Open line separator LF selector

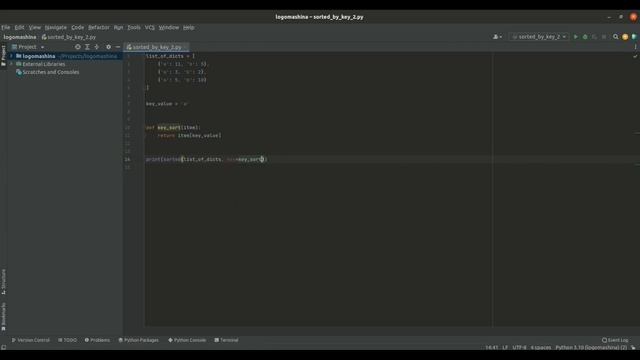[x=505, y=348]
